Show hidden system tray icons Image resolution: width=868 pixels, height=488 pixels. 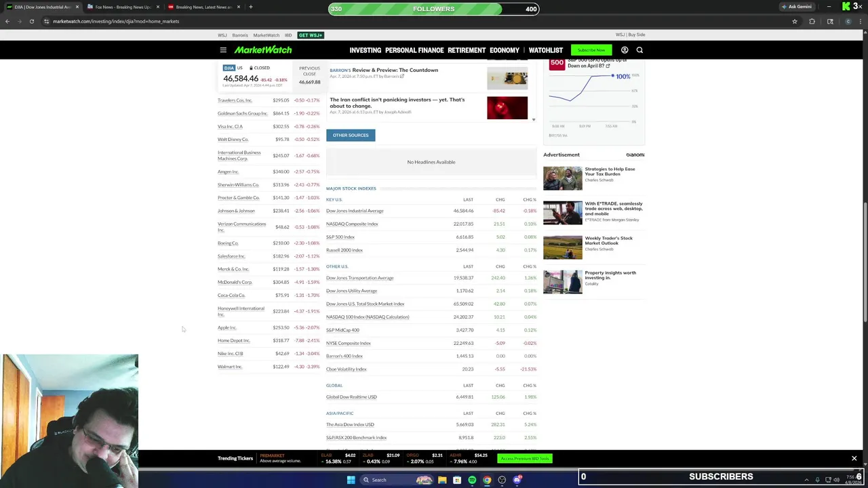[x=806, y=480]
